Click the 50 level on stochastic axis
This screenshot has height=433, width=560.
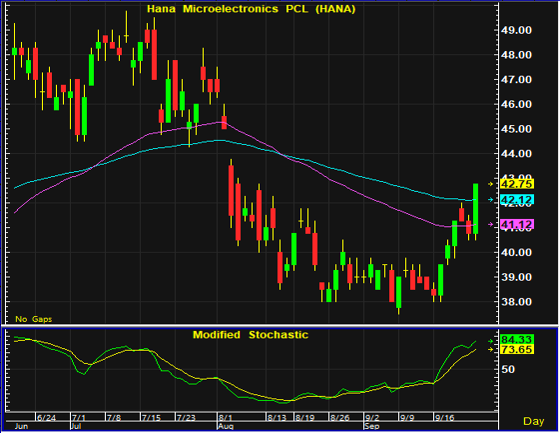click(x=508, y=369)
